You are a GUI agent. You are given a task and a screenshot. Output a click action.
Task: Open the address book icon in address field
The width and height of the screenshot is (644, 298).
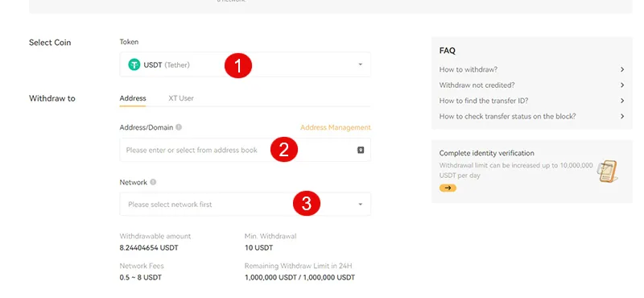click(361, 150)
